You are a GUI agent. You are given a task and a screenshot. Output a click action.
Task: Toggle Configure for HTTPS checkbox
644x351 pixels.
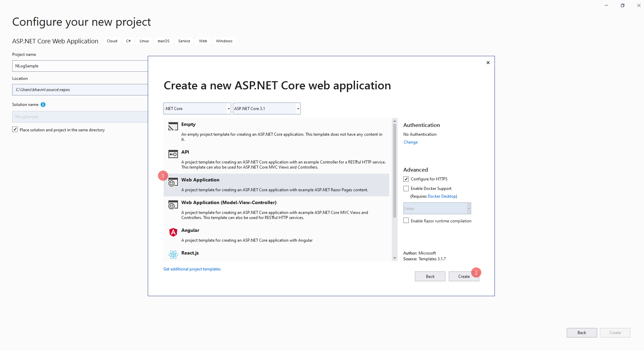click(406, 179)
